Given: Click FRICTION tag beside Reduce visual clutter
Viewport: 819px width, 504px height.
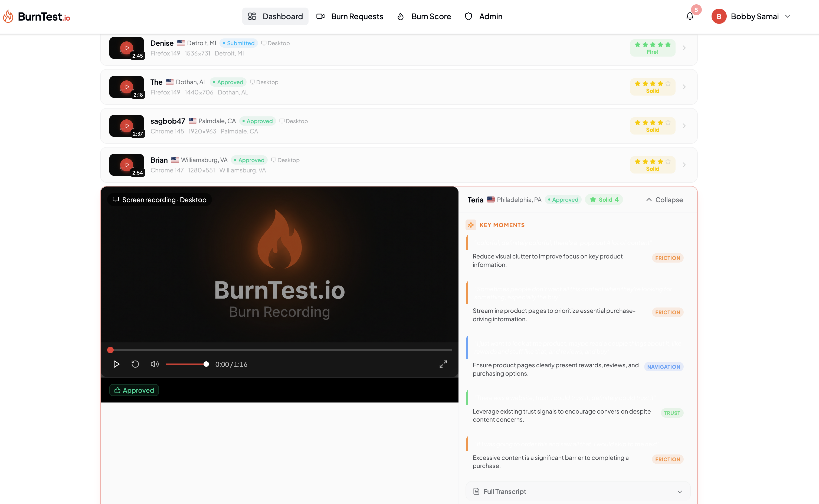Looking at the screenshot, I should [x=667, y=258].
